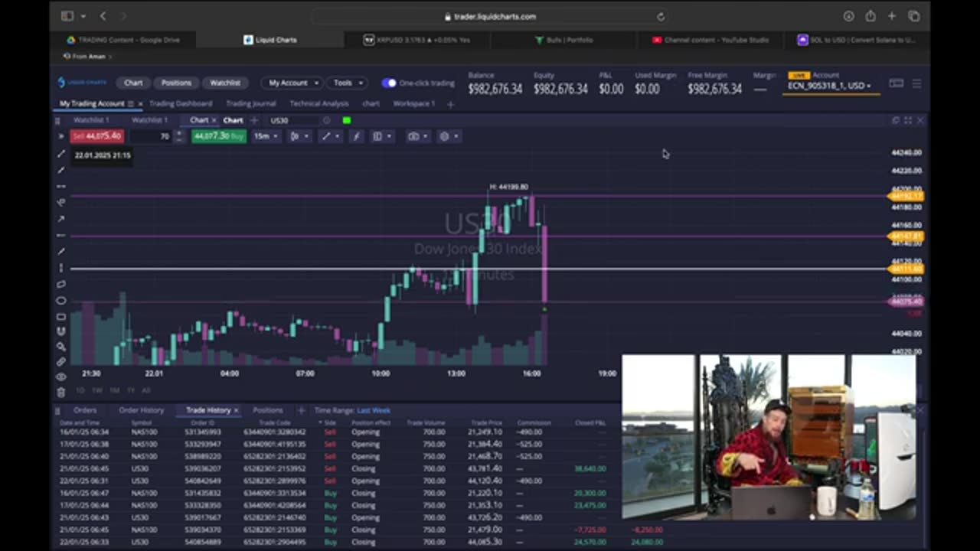Switch to TRADING Content Google Drive tab
Image resolution: width=980 pixels, height=551 pixels.
click(x=122, y=40)
